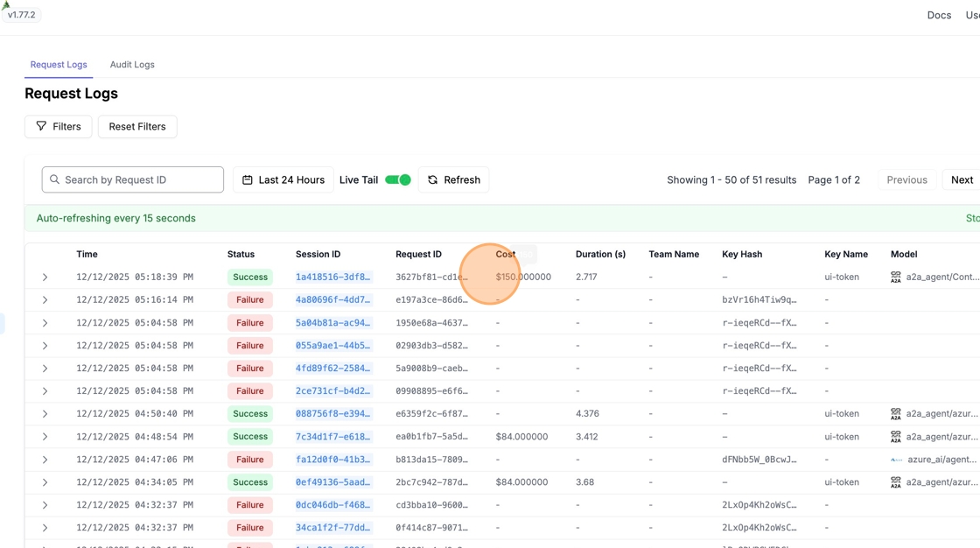Click Auto-refreshing every 15 seconds banner text
This screenshot has width=980, height=548.
(115, 218)
